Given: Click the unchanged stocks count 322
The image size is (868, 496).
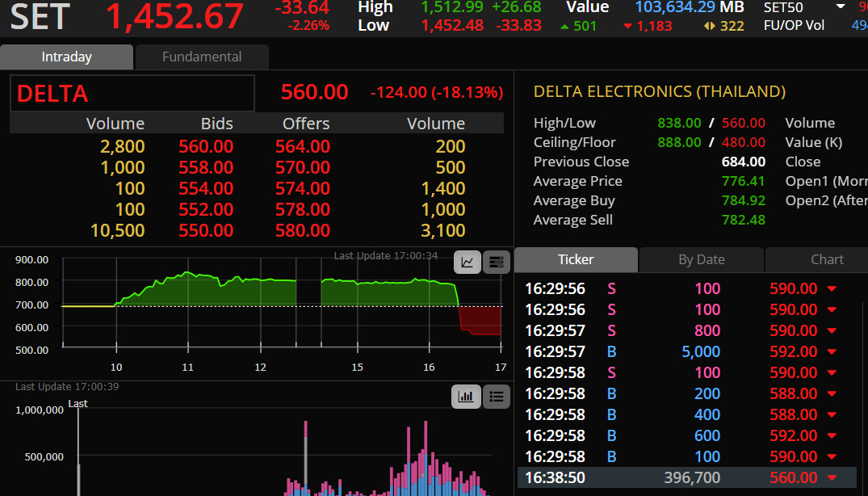Looking at the screenshot, I should (x=732, y=26).
